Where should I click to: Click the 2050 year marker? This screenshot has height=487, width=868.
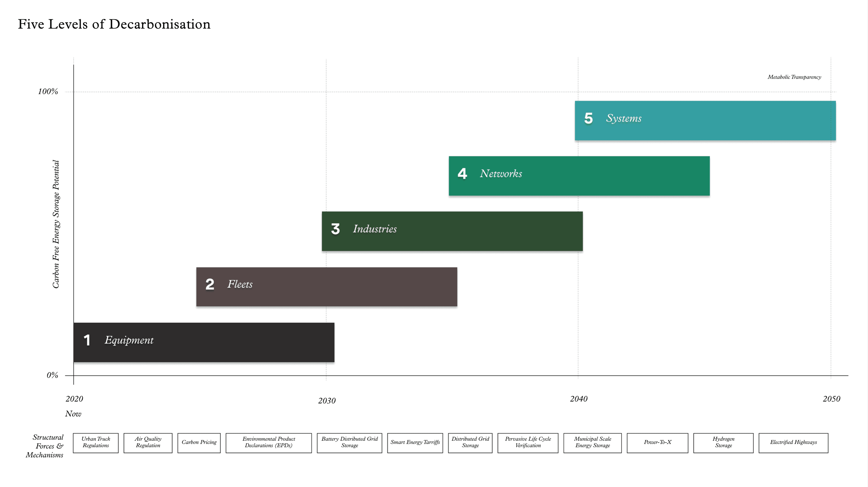pyautogui.click(x=831, y=399)
